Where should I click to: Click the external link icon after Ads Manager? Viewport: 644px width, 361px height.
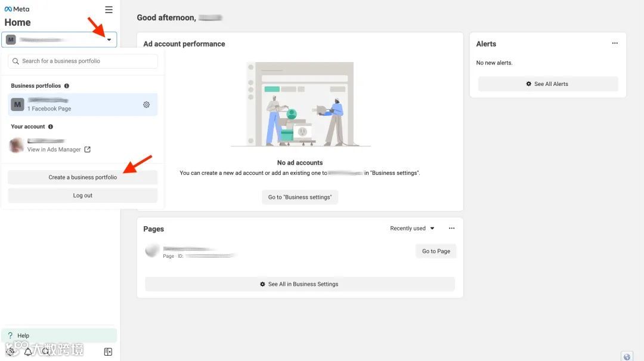coord(88,150)
